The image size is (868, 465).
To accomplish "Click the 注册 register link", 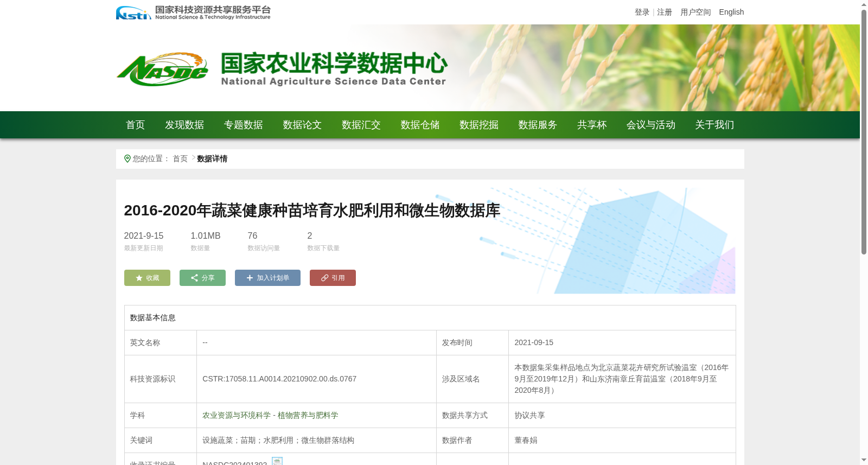I will pos(665,12).
